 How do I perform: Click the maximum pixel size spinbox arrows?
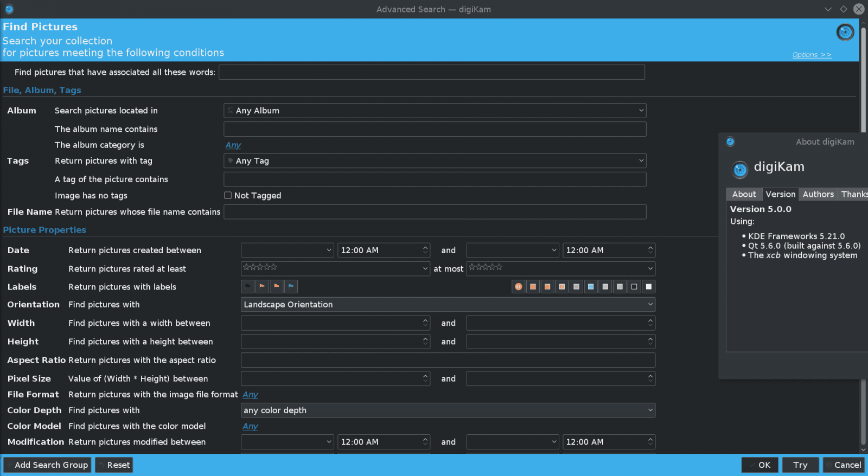(x=650, y=378)
